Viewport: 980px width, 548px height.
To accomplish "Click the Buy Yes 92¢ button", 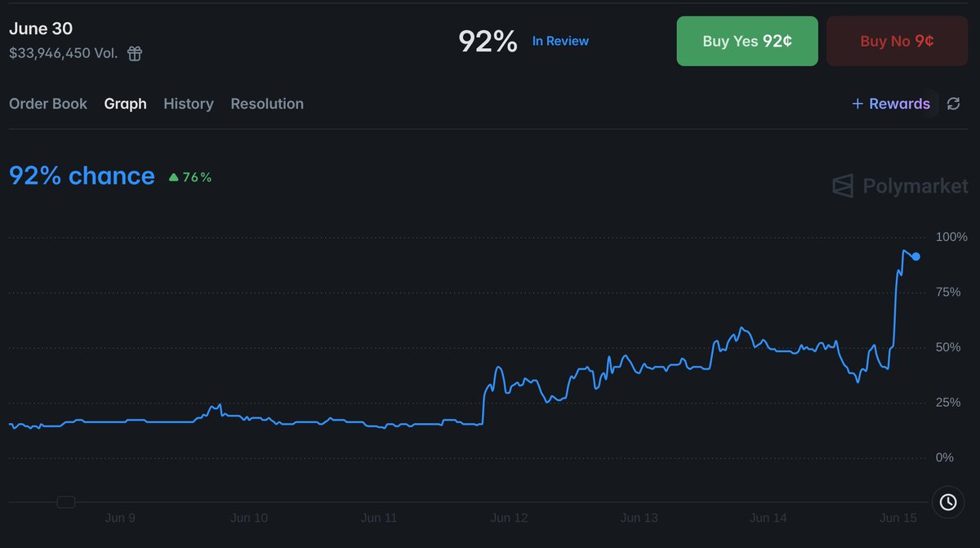I will pyautogui.click(x=747, y=41).
